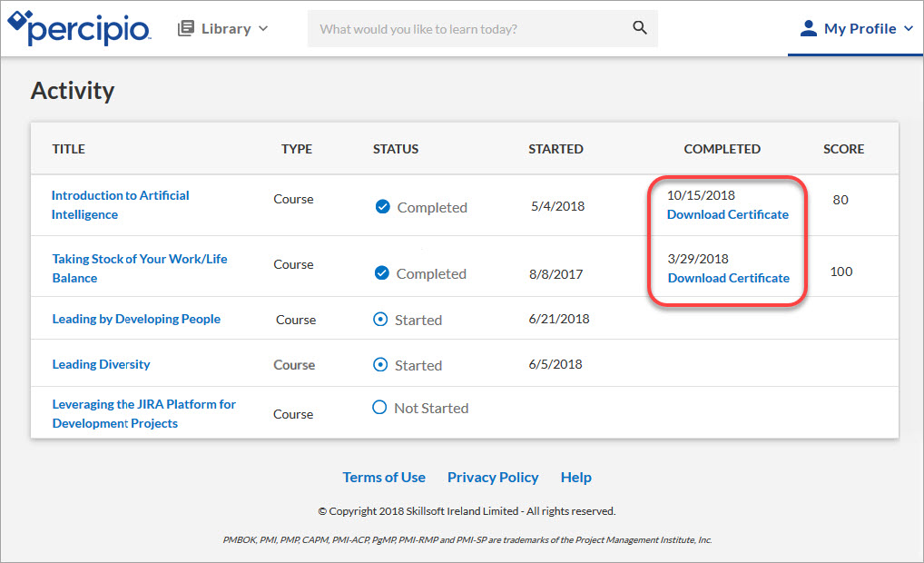Open the Leading Diversity course
Image resolution: width=924 pixels, height=563 pixels.
tap(101, 364)
